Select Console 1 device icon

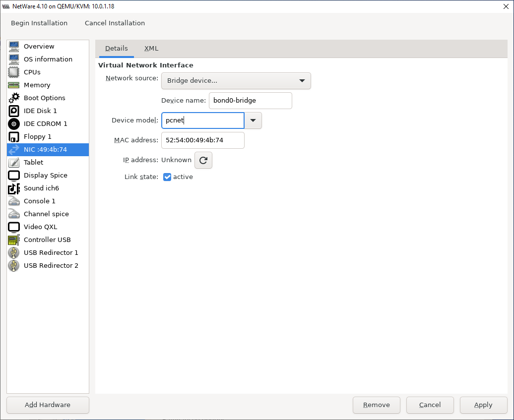click(14, 201)
